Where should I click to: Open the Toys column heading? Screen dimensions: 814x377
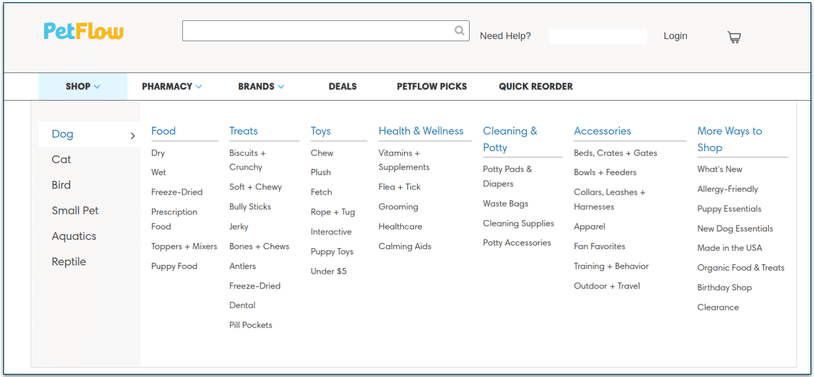pyautogui.click(x=321, y=131)
